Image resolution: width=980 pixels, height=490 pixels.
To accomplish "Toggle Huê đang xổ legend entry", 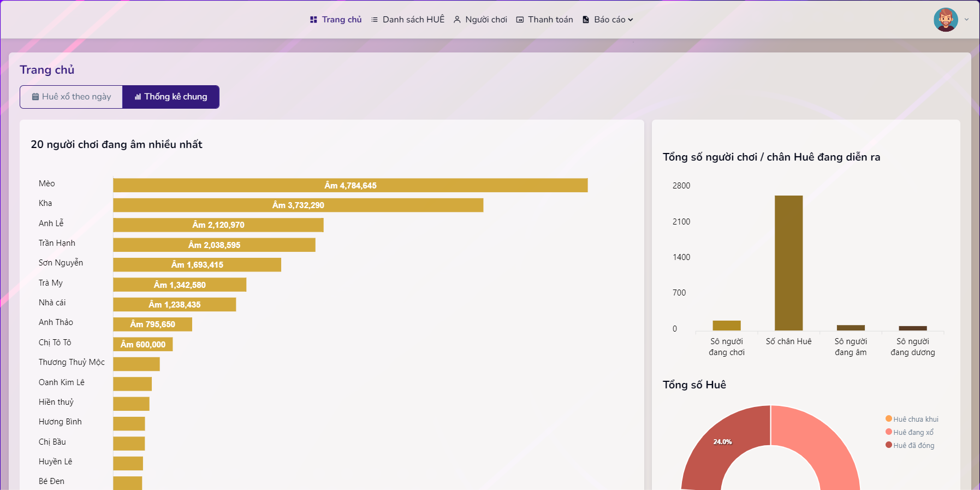I will pyautogui.click(x=910, y=432).
